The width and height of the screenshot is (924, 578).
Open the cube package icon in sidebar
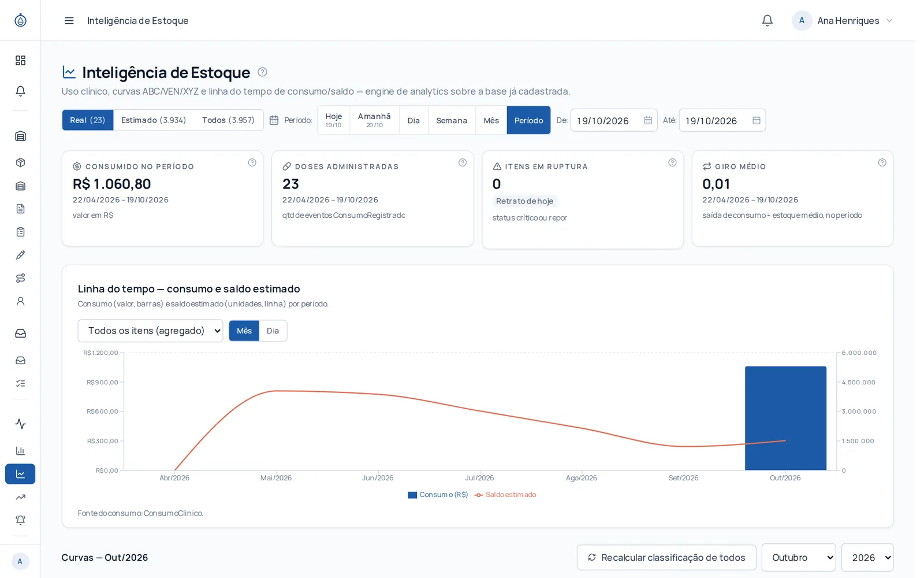point(21,162)
